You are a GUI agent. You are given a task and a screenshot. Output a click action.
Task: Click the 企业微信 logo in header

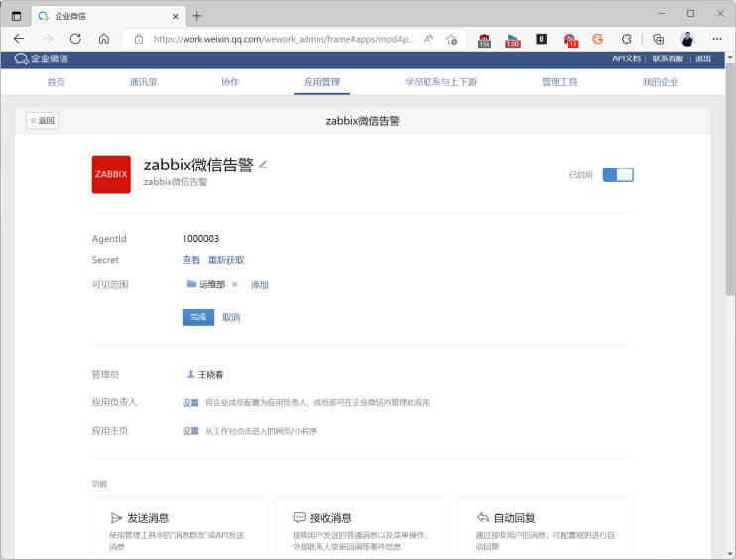point(42,58)
